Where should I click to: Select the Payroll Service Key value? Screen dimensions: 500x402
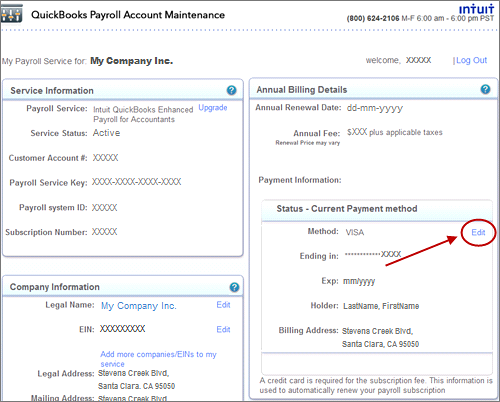(137, 182)
